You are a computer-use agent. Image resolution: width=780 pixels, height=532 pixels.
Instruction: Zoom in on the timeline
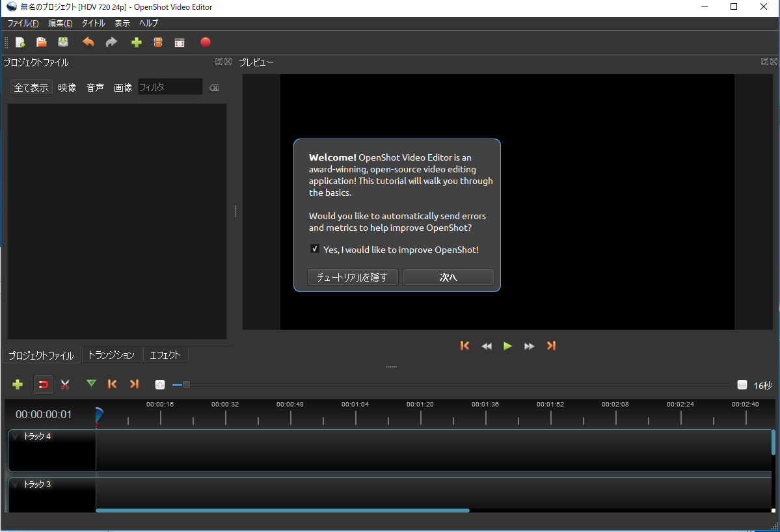point(159,384)
